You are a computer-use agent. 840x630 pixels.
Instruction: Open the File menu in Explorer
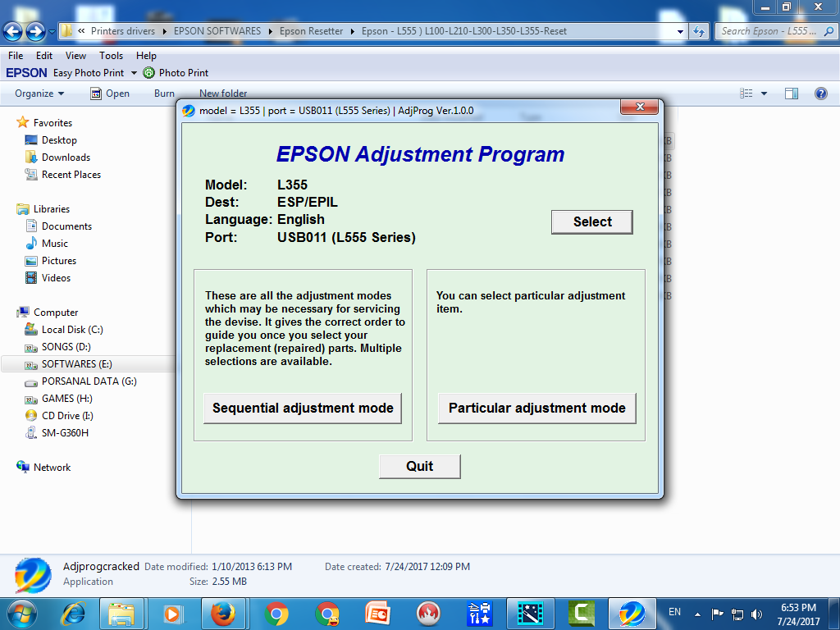click(16, 56)
